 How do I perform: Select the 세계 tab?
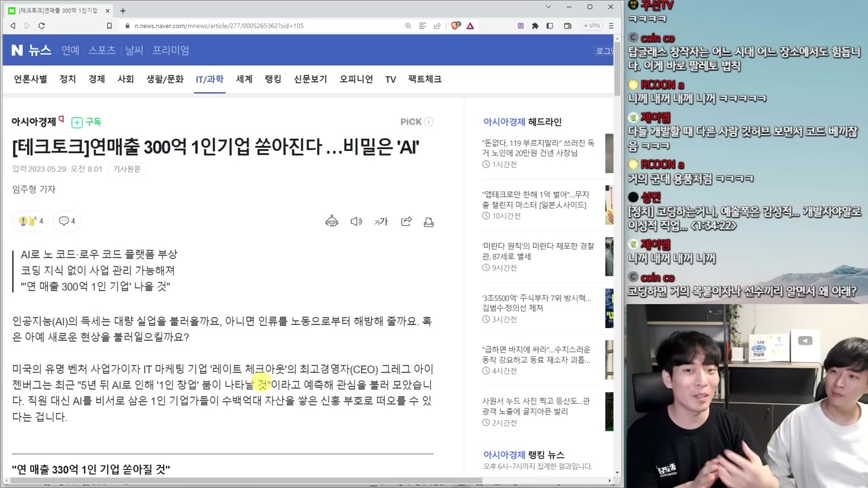click(244, 79)
